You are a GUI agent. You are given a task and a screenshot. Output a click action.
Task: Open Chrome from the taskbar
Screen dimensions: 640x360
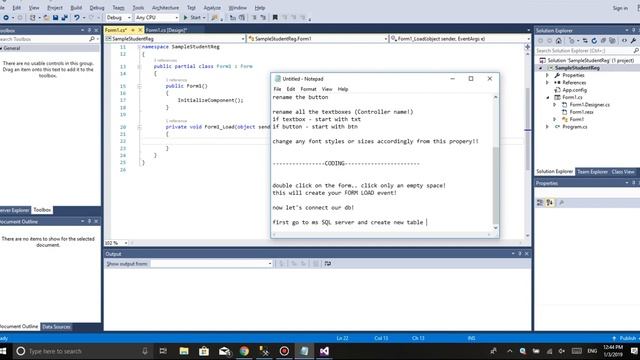click(244, 351)
